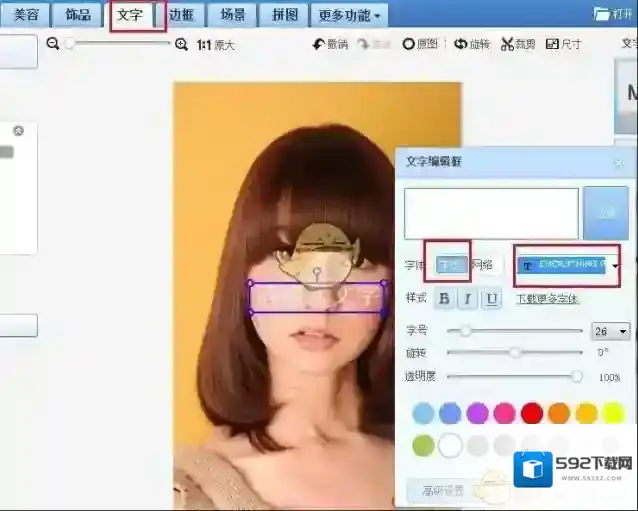This screenshot has height=511, width=638.
Task: Toggle underline U text style
Action: tap(491, 299)
